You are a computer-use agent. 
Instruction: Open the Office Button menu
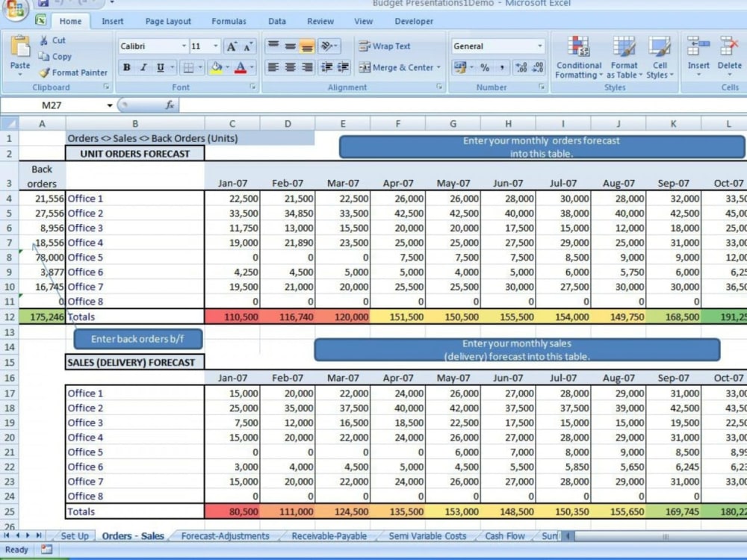pyautogui.click(x=15, y=8)
